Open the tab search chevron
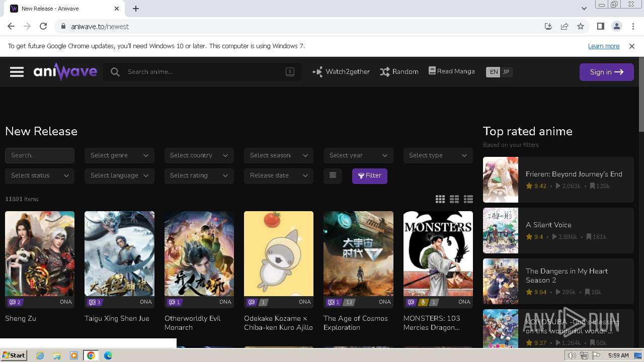The image size is (644, 362). pyautogui.click(x=584, y=9)
